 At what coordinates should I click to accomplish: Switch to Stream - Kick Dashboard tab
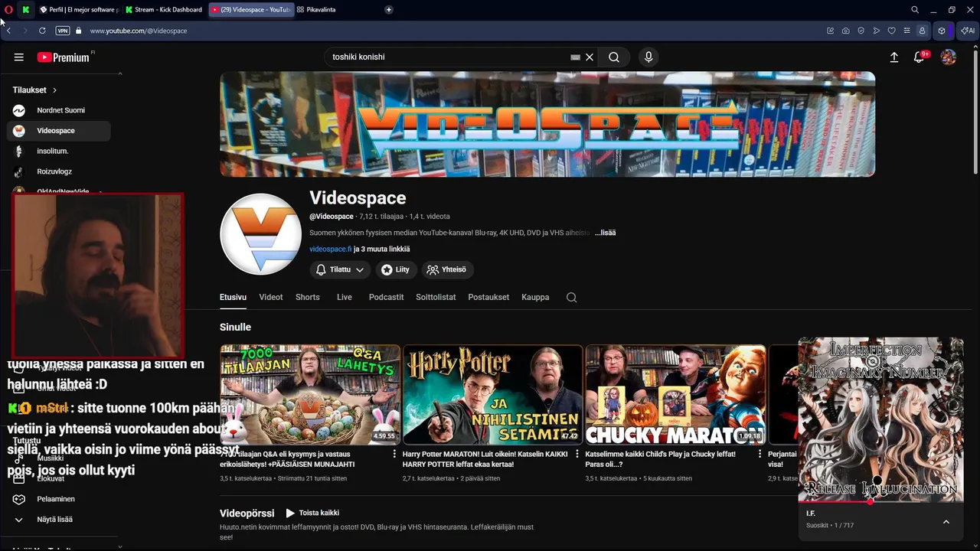click(165, 10)
